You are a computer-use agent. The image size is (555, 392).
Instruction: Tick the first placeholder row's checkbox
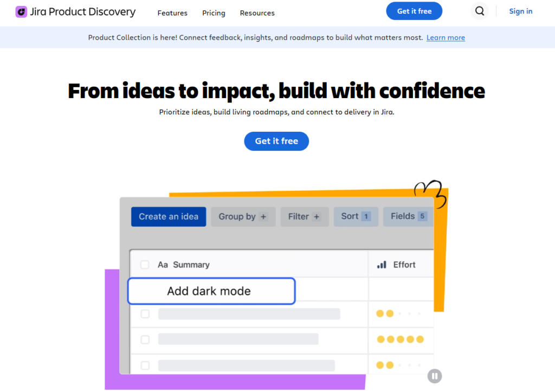click(x=145, y=314)
